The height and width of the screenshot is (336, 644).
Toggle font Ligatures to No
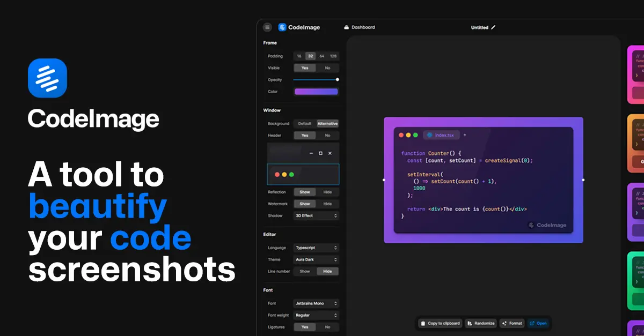point(327,327)
